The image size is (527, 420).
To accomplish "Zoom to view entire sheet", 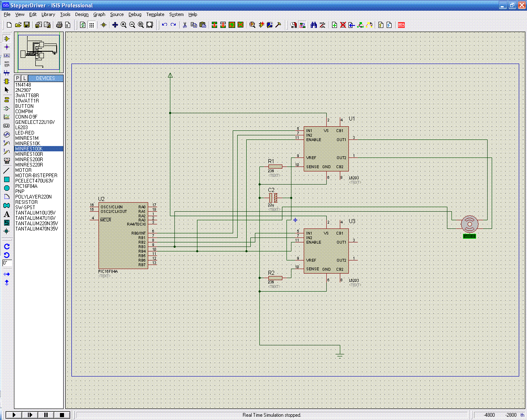I will click(141, 25).
